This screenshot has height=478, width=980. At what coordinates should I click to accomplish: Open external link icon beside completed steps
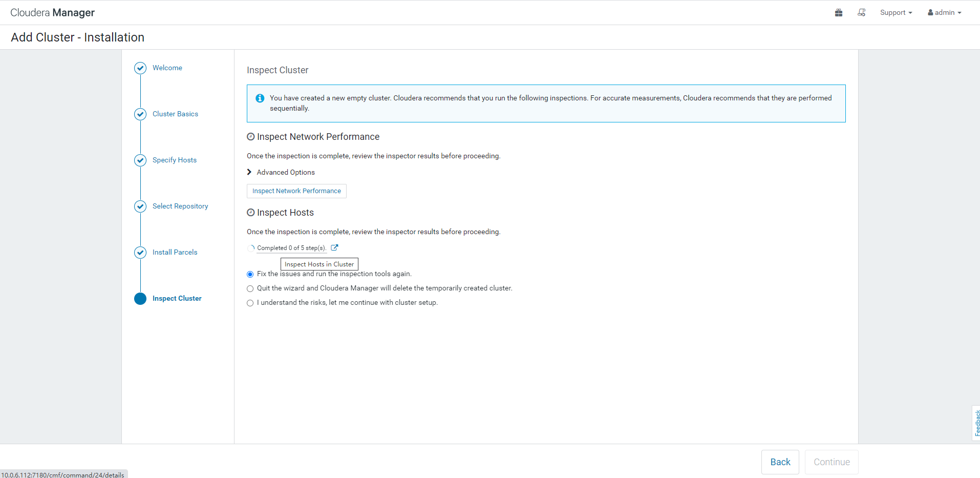point(334,247)
